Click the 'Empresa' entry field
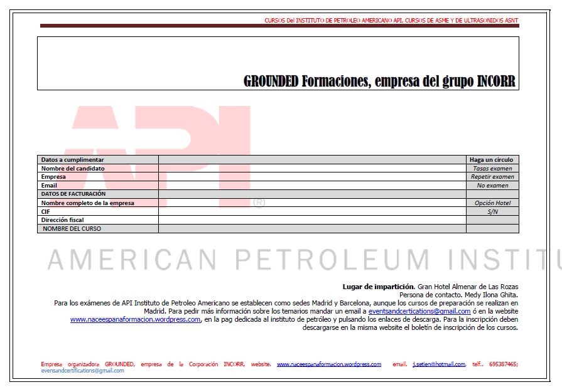This screenshot has height=392, width=562. (311, 176)
